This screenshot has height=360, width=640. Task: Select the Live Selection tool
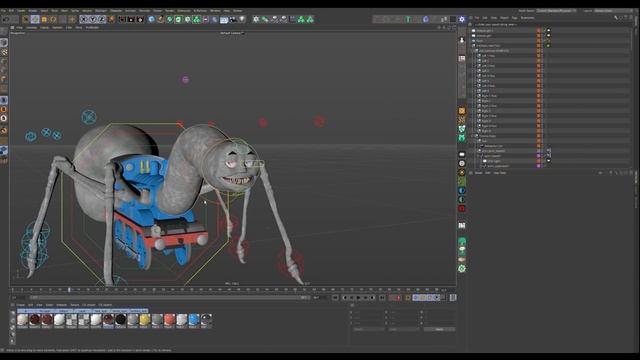(25, 19)
